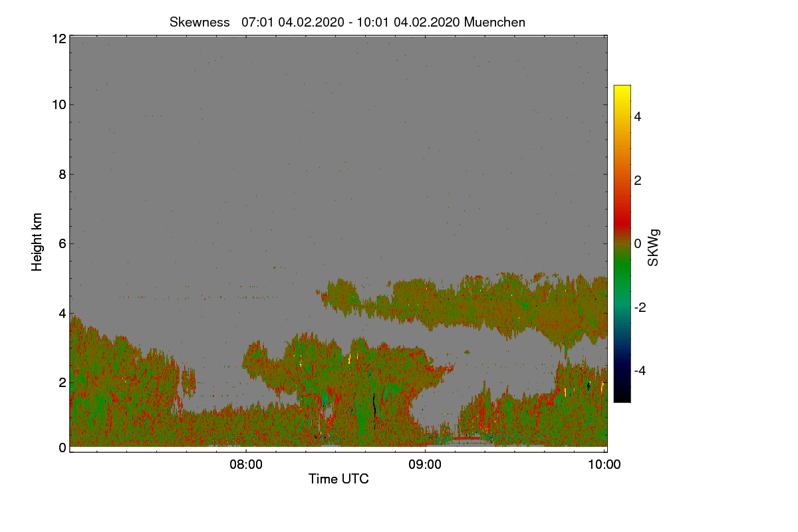Click the height axis tick label 12
The image size is (798, 532).
59,39
